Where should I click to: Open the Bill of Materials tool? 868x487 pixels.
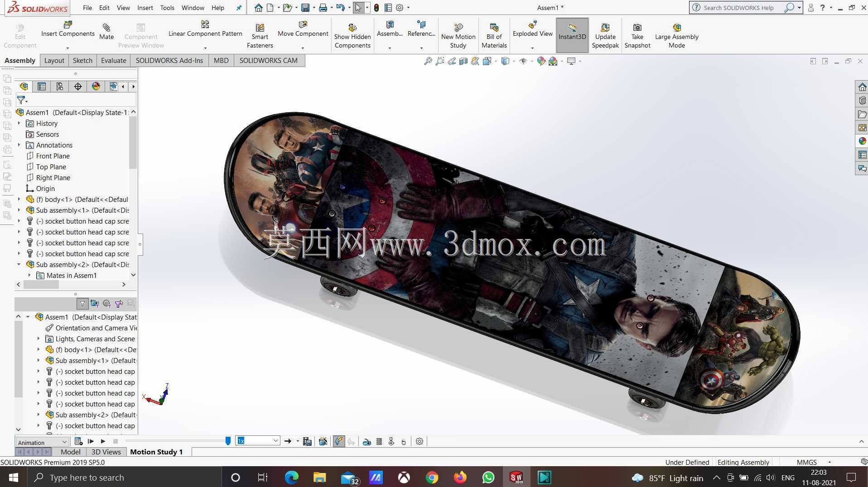(x=494, y=36)
